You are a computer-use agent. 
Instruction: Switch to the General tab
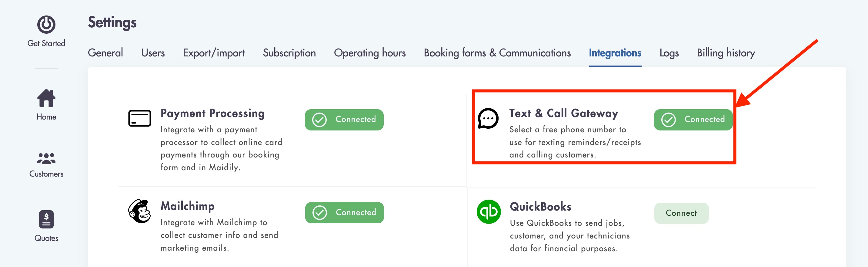click(x=105, y=53)
